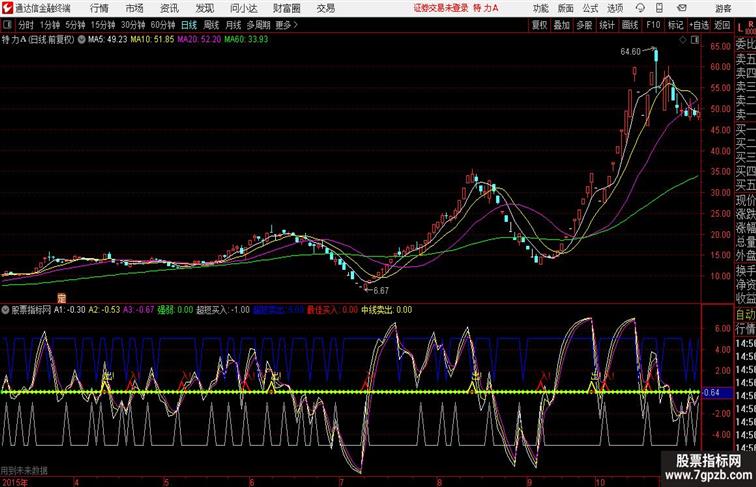Click the orange marker icon on the time axis
The height and width of the screenshot is (487, 756).
[x=61, y=298]
